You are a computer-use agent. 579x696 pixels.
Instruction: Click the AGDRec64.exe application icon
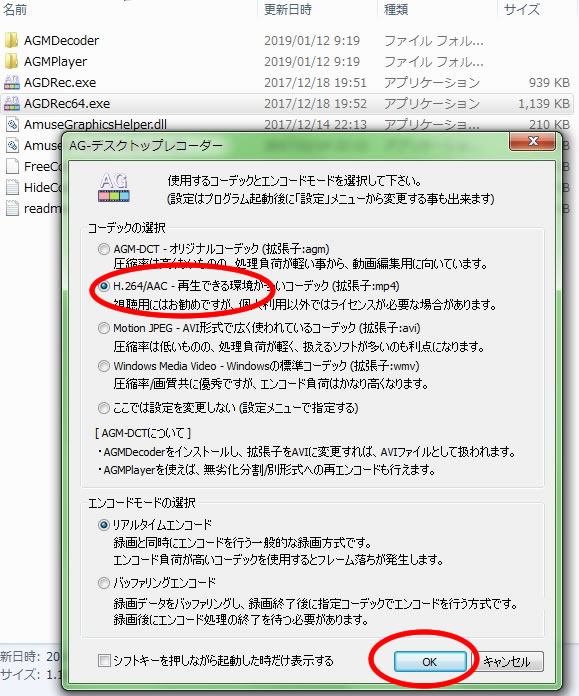coord(12,103)
